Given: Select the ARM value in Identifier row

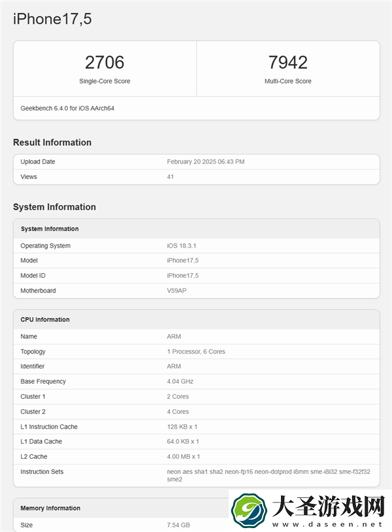Looking at the screenshot, I should pyautogui.click(x=174, y=367).
